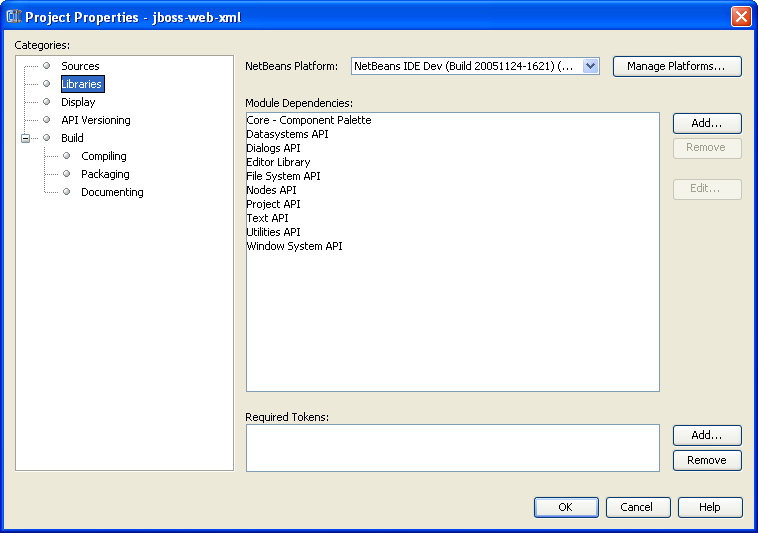This screenshot has width=758, height=533.
Task: Add a new module dependency
Action: [x=707, y=123]
